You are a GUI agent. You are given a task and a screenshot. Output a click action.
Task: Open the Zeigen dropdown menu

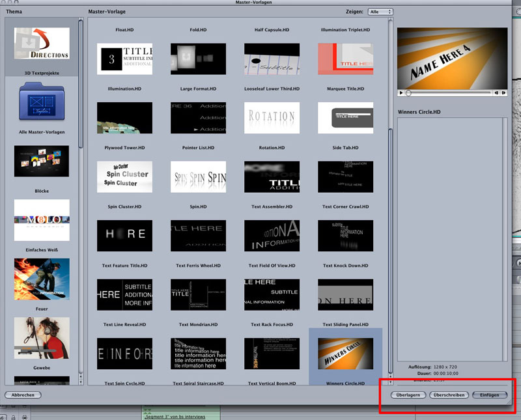380,12
